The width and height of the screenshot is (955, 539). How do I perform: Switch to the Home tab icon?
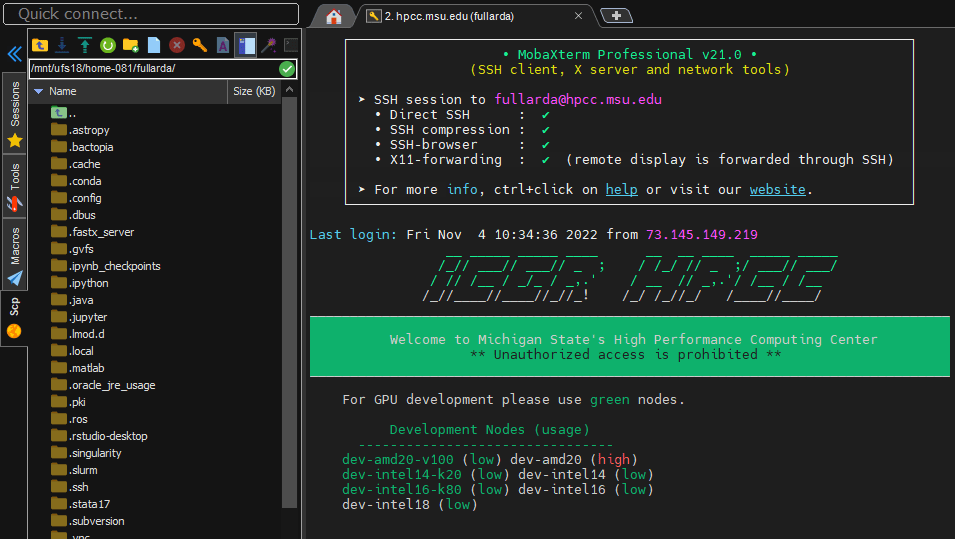click(334, 16)
